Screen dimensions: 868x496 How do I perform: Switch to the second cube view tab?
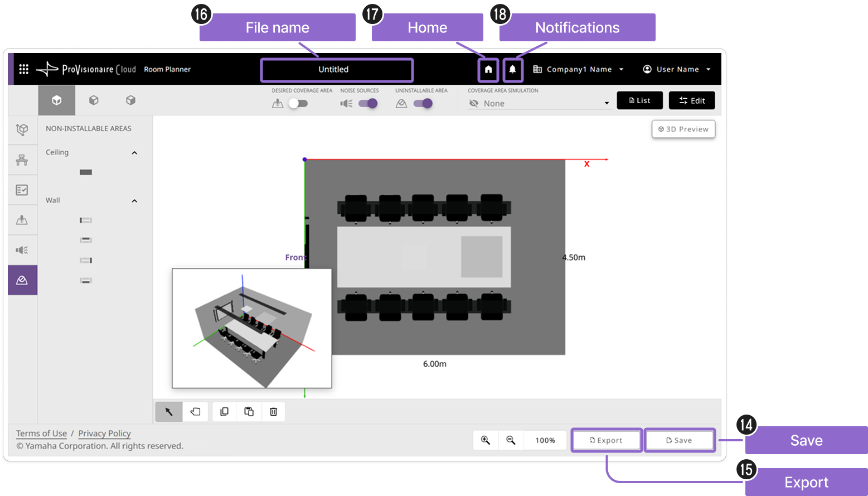94,100
